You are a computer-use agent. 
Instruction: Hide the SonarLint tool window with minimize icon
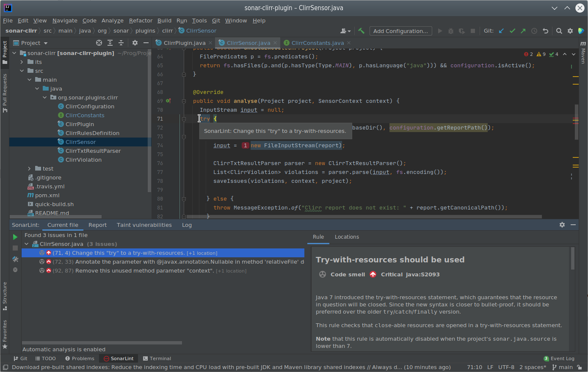(x=574, y=225)
